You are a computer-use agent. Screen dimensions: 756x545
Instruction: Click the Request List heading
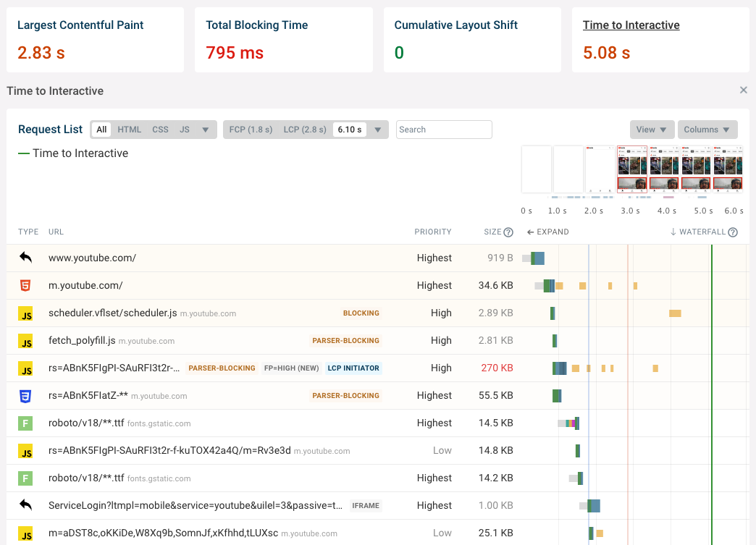[x=50, y=129]
